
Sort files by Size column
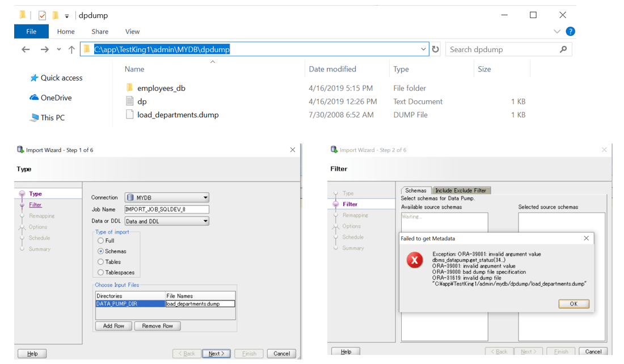[484, 69]
